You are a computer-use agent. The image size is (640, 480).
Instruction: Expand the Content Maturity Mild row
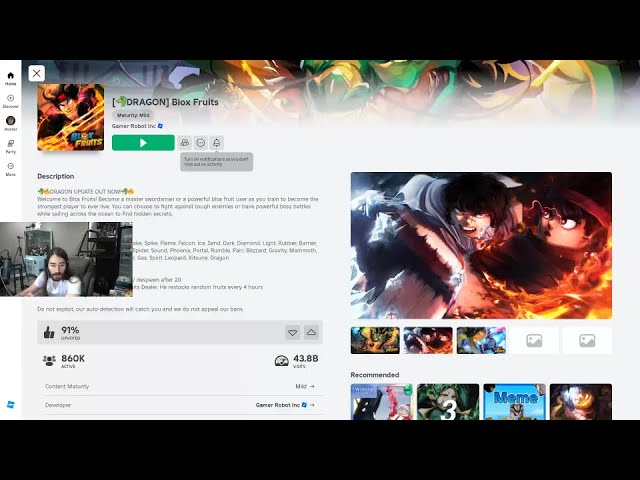[x=304, y=386]
